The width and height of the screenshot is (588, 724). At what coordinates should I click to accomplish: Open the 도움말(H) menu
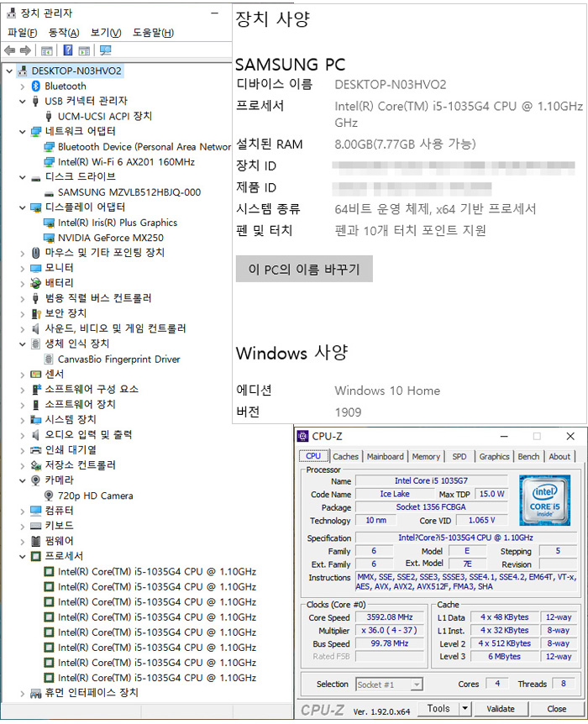(154, 33)
